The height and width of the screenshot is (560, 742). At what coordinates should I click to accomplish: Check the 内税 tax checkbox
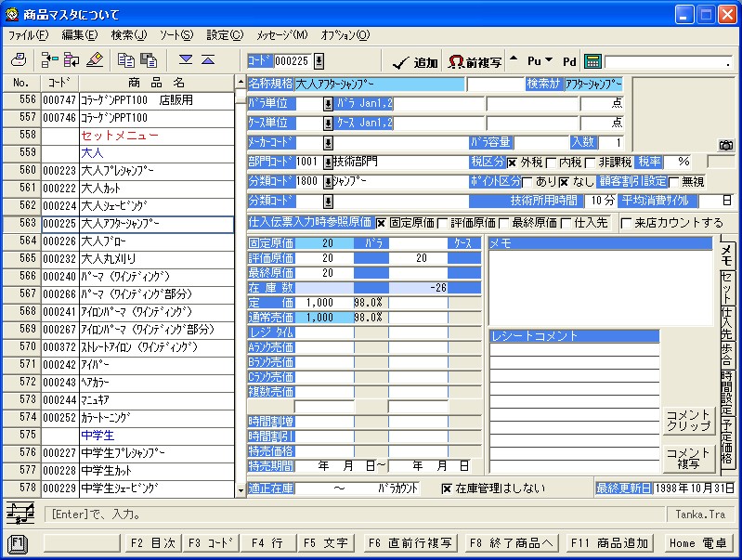coord(551,163)
